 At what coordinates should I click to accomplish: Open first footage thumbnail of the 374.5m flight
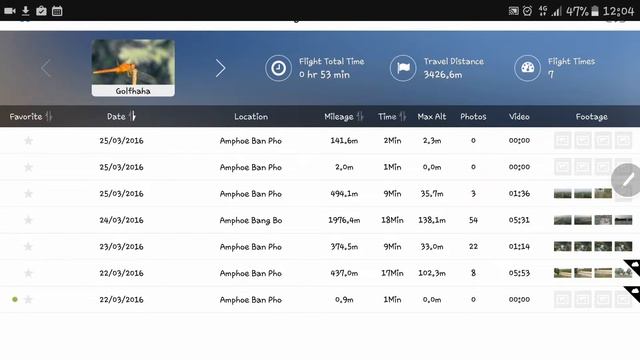pos(562,247)
